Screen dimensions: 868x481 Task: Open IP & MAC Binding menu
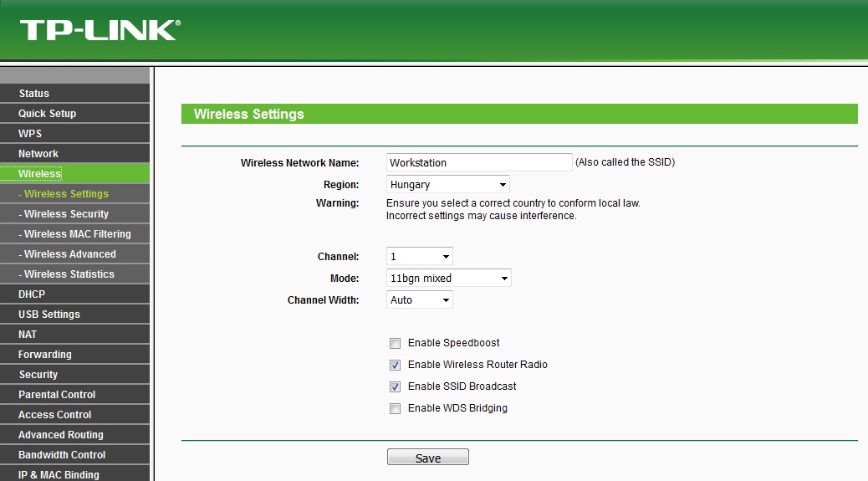74,474
